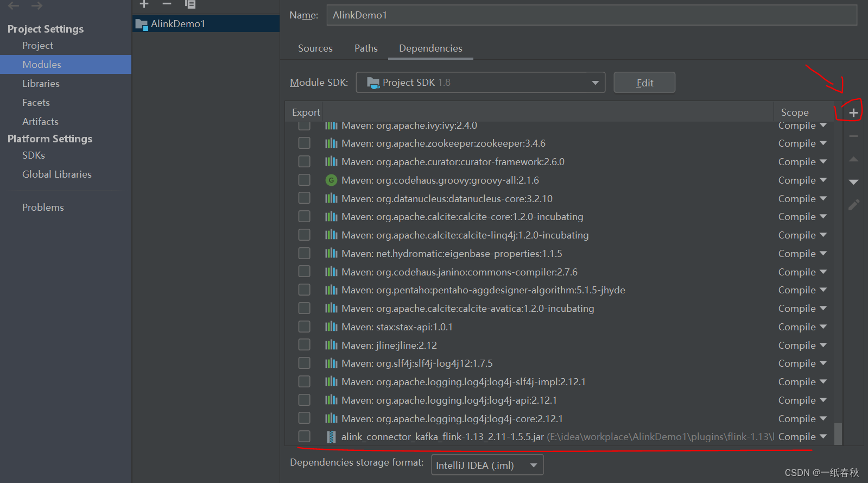Switch to the Sources tab
This screenshot has height=483, width=868.
315,48
